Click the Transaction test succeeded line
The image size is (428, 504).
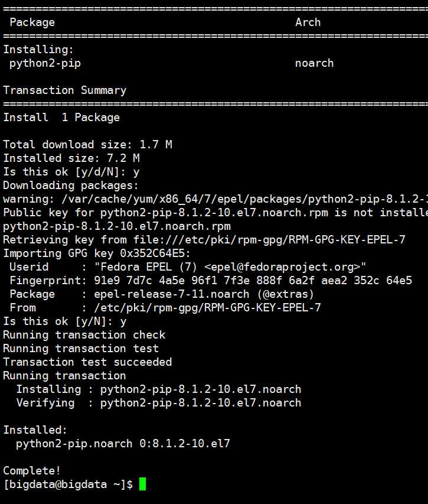87,362
